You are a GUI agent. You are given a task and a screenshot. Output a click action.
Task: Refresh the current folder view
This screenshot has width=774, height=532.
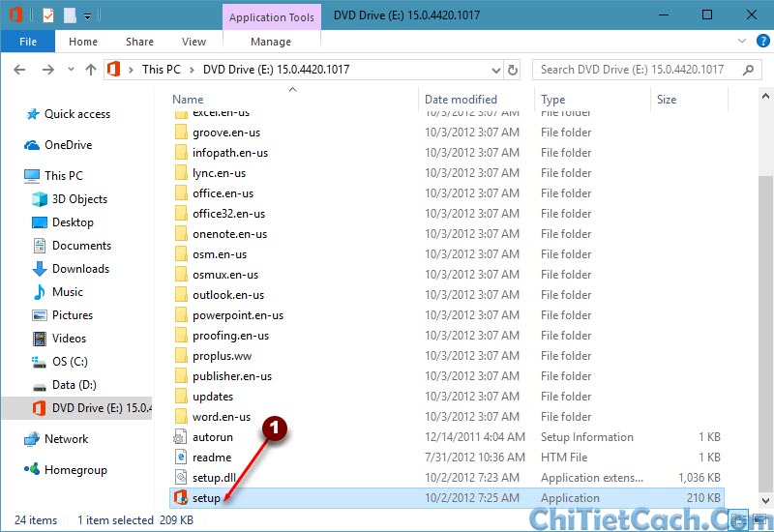click(513, 70)
